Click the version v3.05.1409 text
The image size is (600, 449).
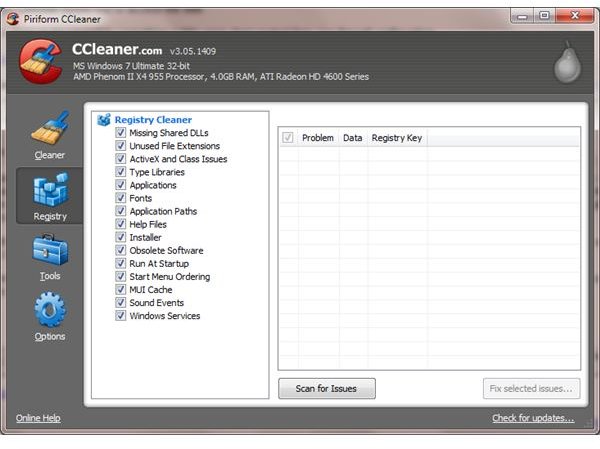point(193,51)
